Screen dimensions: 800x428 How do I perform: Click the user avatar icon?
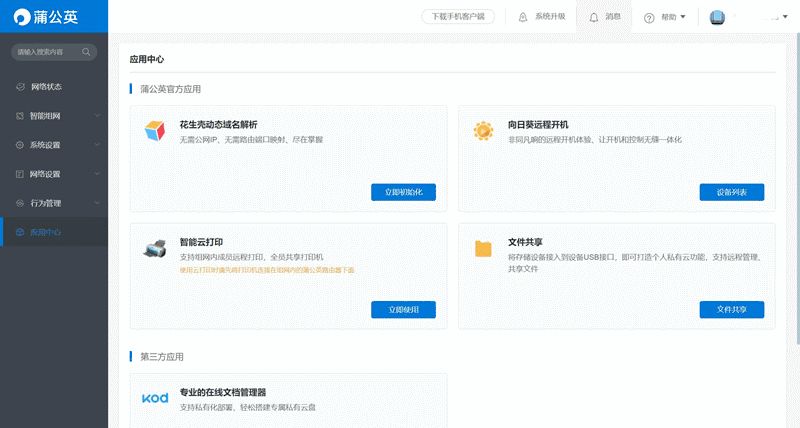coord(717,17)
